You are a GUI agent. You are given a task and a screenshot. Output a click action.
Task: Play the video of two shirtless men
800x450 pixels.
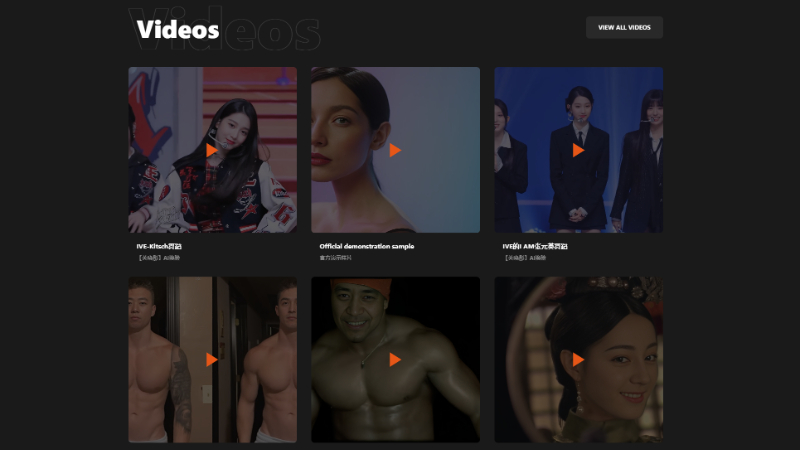click(x=212, y=360)
